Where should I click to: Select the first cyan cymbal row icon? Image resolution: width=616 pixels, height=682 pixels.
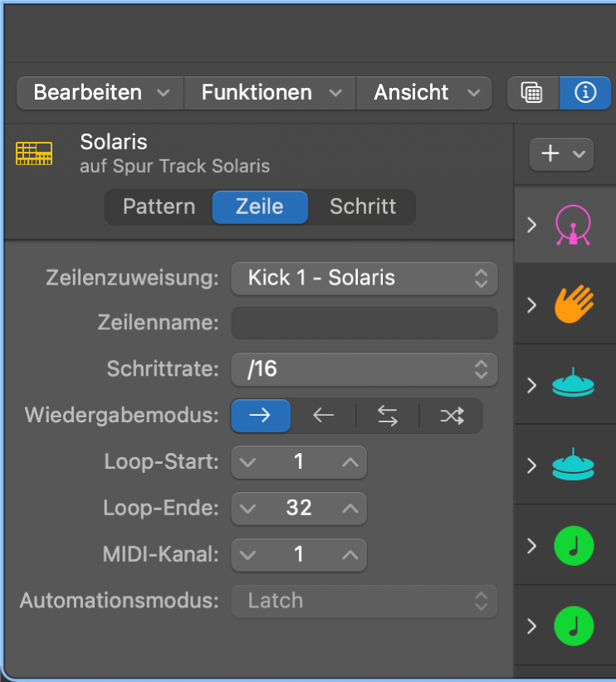[573, 383]
